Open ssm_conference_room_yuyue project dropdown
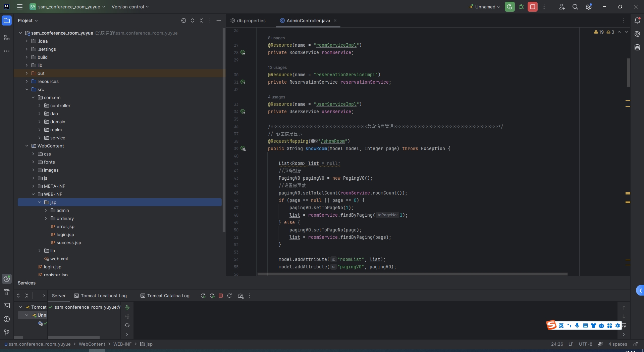 pos(67,7)
